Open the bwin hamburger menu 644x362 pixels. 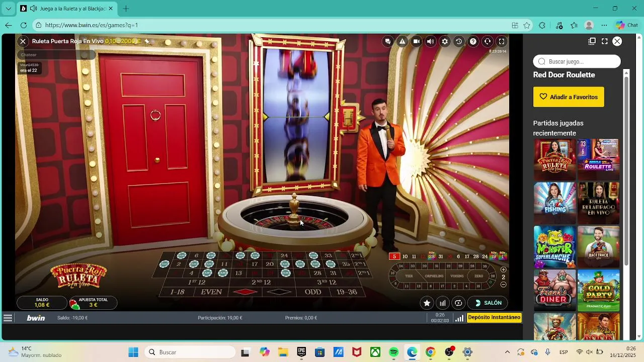click(x=8, y=318)
